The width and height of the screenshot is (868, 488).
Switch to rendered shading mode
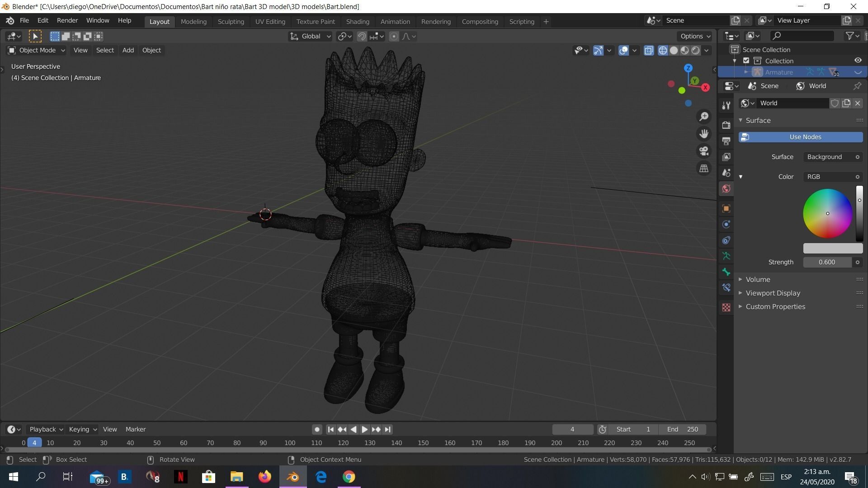pyautogui.click(x=695, y=50)
